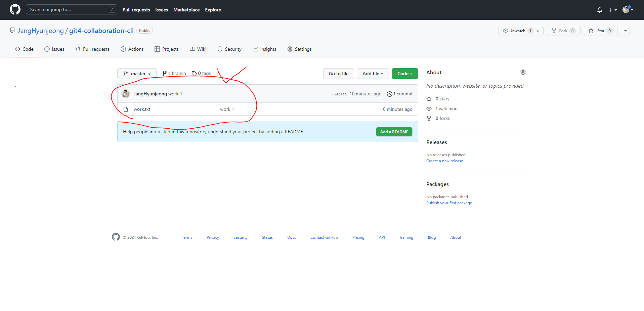Open Issues in the top header
This screenshot has height=311, width=644.
click(162, 10)
